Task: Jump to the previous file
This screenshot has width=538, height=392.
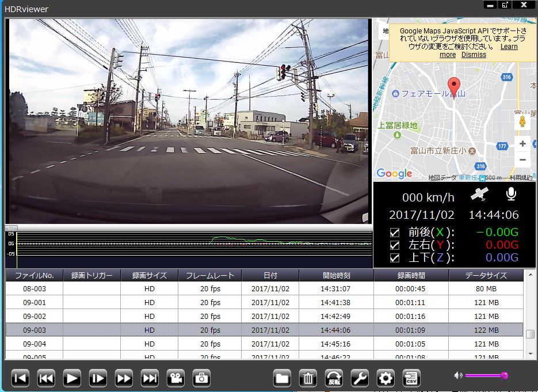Action: pos(20,378)
